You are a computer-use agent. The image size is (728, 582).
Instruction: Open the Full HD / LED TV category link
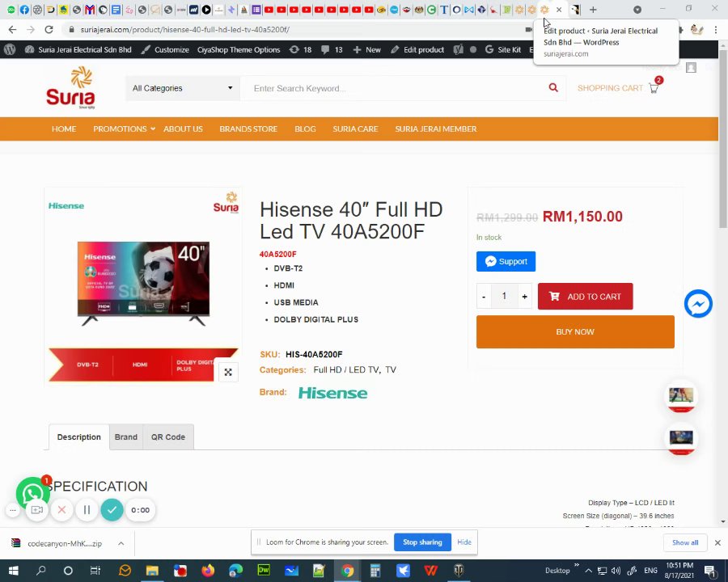point(346,370)
